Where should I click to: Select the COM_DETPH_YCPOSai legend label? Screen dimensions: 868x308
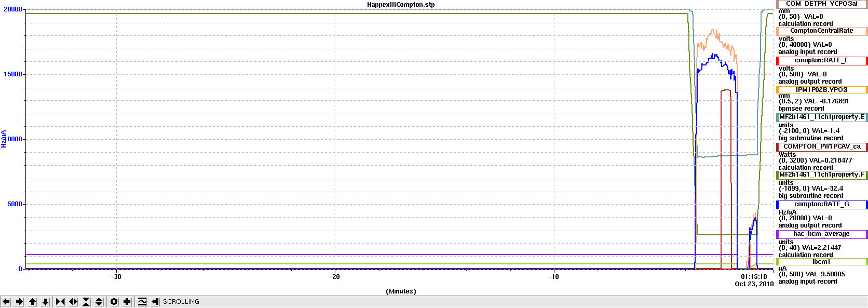point(822,4)
